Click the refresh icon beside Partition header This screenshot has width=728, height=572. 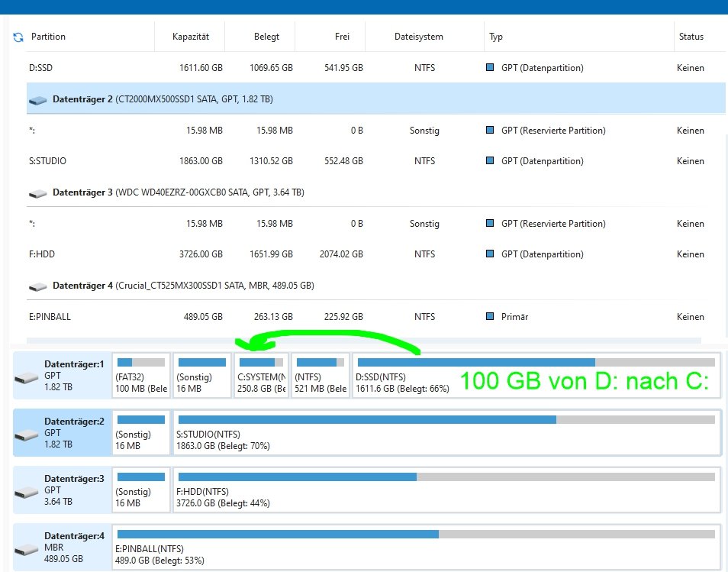tap(18, 37)
